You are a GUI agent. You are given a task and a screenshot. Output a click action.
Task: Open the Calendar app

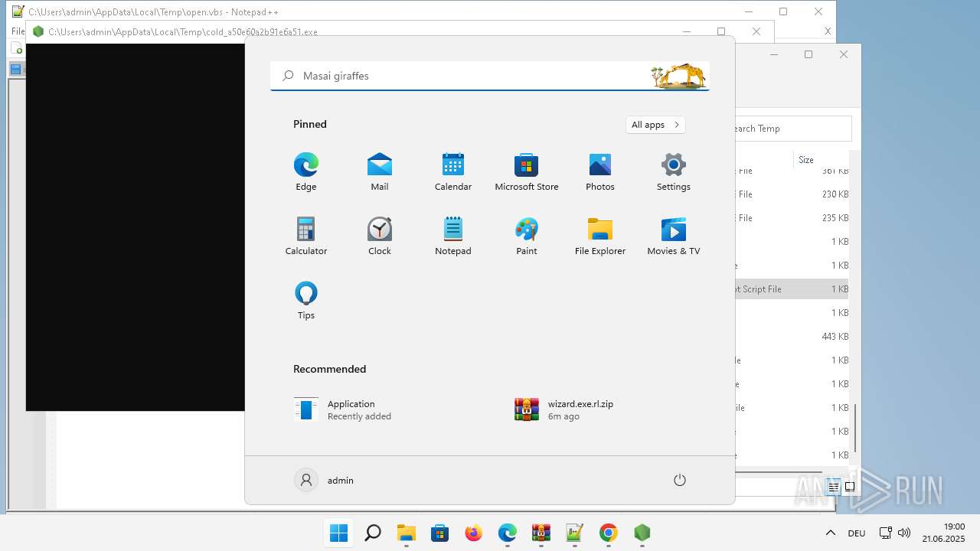click(453, 172)
